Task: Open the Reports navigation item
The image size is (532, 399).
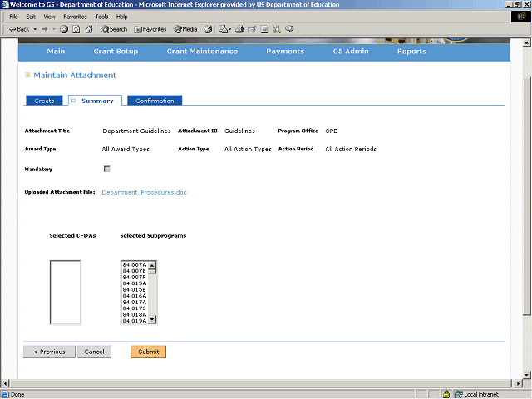Action: click(411, 52)
